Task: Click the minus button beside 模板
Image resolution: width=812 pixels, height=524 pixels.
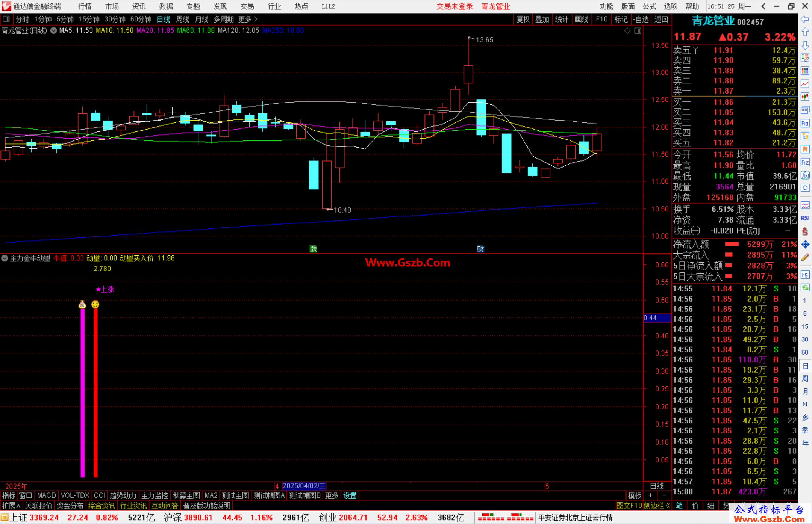Action: tap(664, 495)
